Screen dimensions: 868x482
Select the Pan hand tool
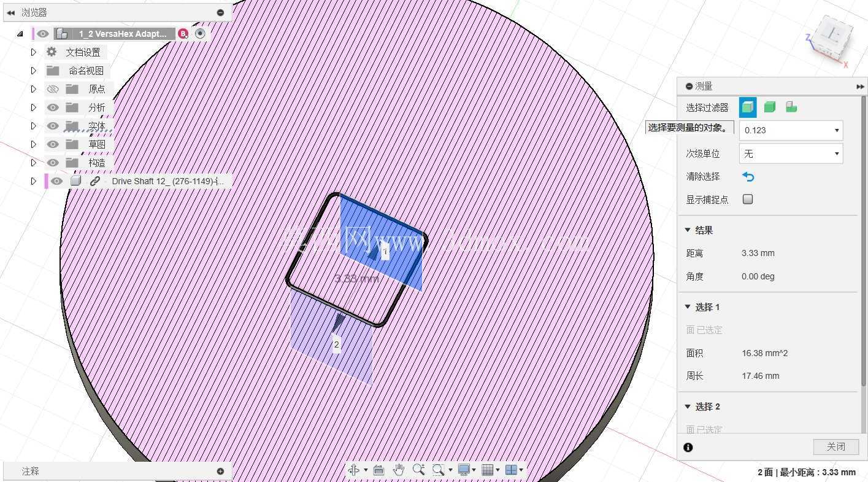(x=399, y=470)
